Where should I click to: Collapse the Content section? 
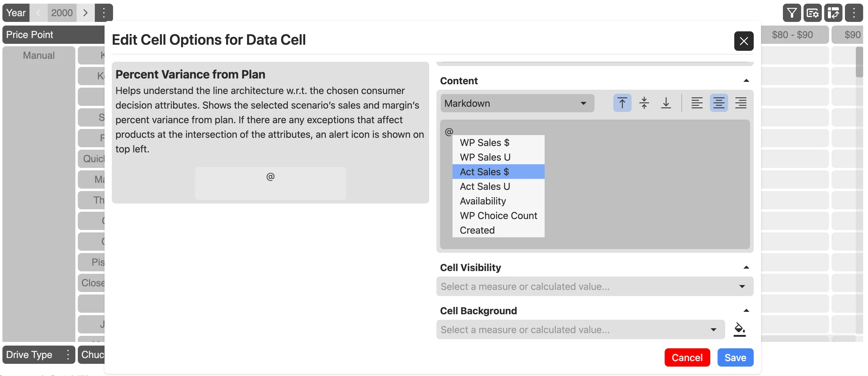click(x=747, y=80)
